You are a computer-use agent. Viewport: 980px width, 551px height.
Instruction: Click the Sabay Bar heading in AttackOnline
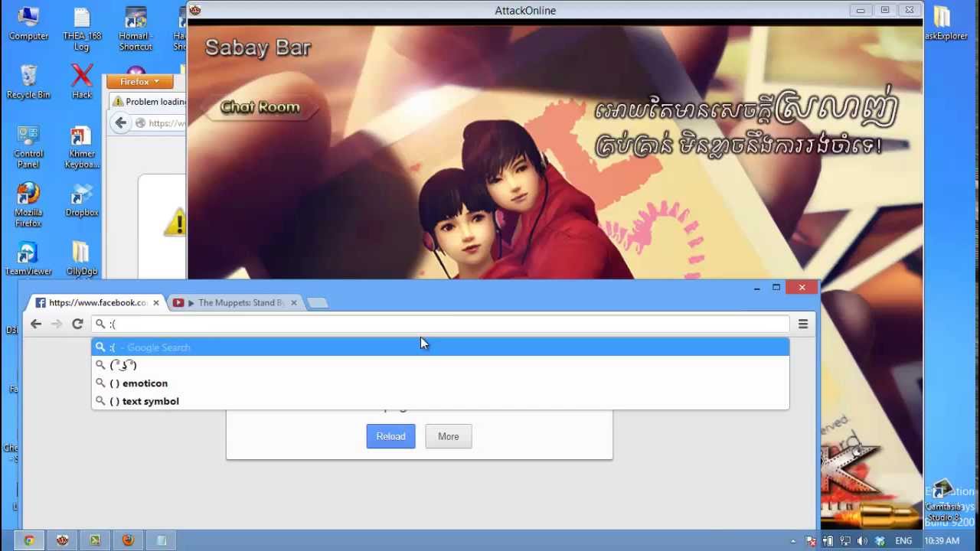pos(257,47)
